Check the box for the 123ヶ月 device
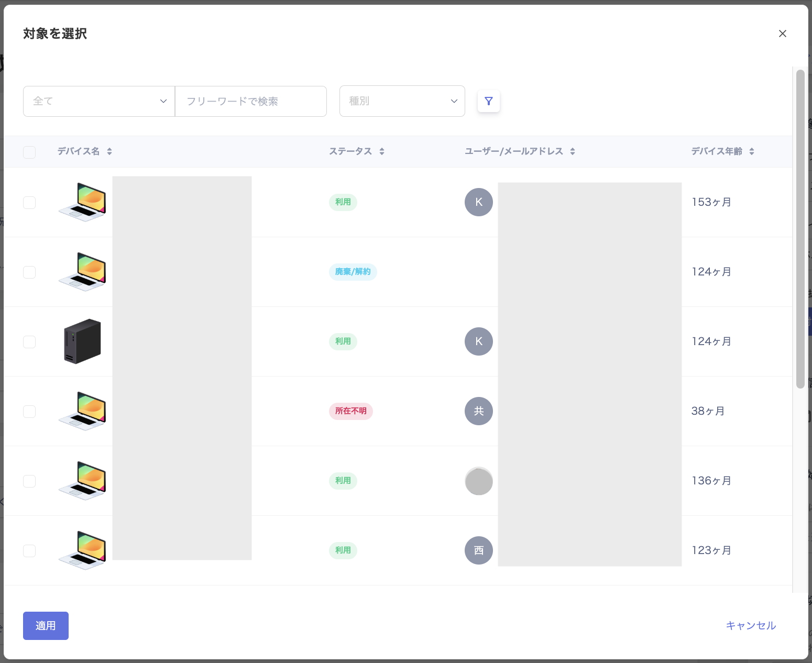Image resolution: width=812 pixels, height=663 pixels. [x=29, y=551]
